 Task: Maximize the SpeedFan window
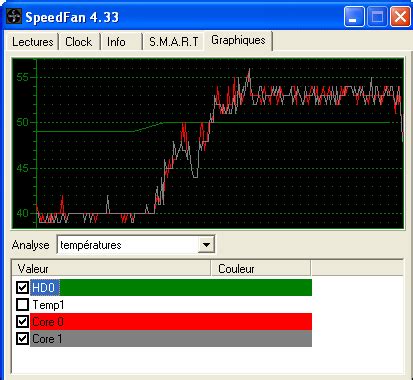[x=377, y=17]
